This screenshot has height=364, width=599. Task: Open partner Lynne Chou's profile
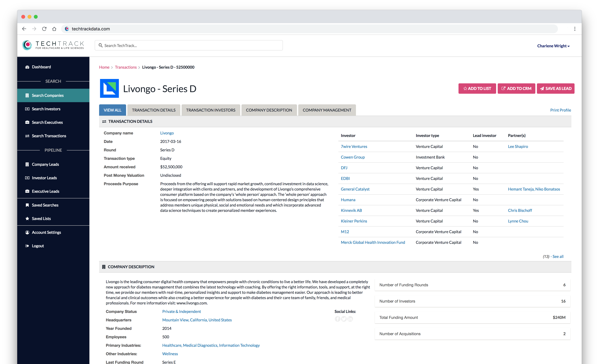pos(518,221)
